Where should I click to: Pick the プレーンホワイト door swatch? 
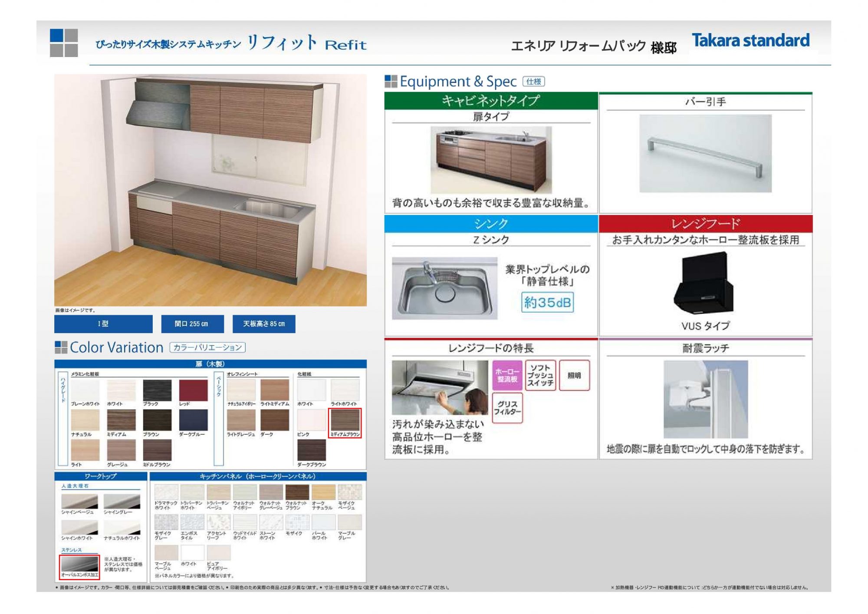pos(85,390)
